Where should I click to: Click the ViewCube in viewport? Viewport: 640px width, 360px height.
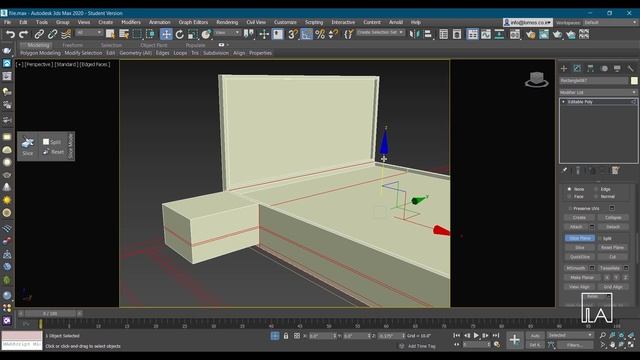[x=537, y=79]
